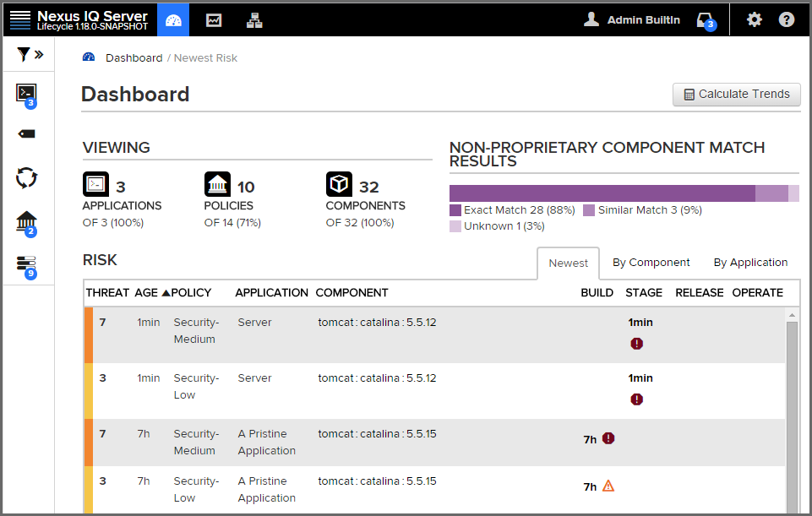Sort by the APPLICATION column header
This screenshot has height=516, width=812.
coord(271,293)
